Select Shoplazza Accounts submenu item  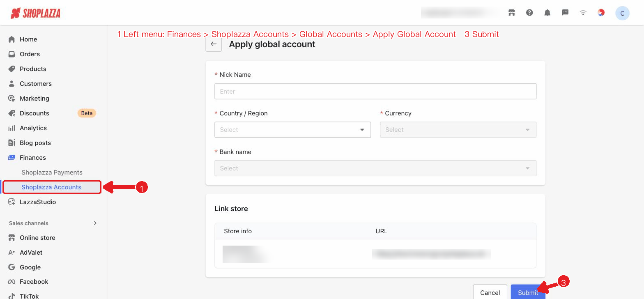pyautogui.click(x=52, y=187)
